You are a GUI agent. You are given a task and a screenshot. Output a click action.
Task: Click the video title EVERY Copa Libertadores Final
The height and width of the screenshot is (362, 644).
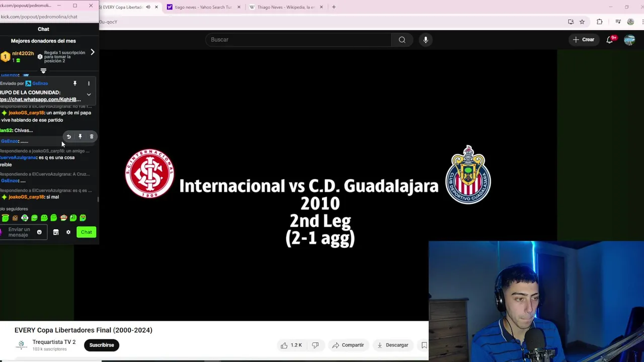point(84,330)
